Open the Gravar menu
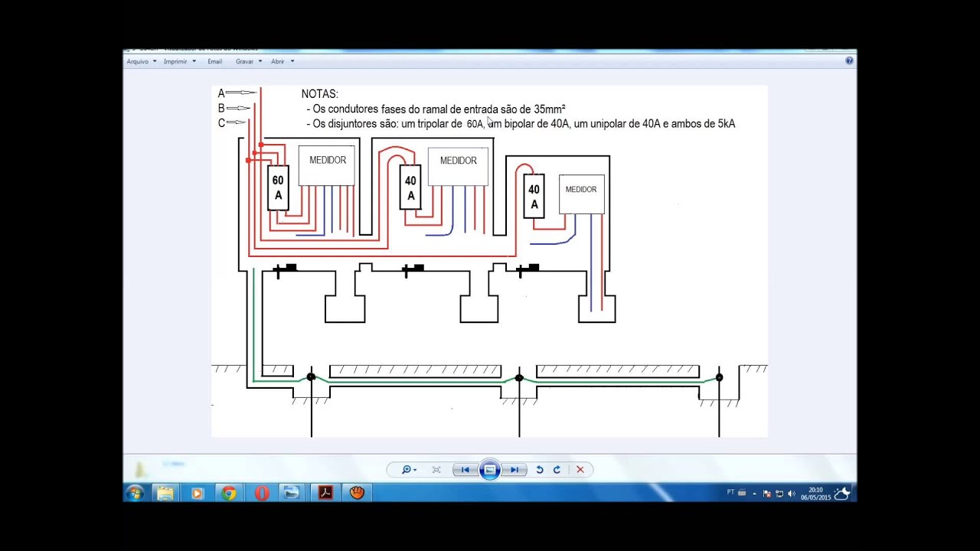Screen dimensions: 980x551 click(x=245, y=61)
